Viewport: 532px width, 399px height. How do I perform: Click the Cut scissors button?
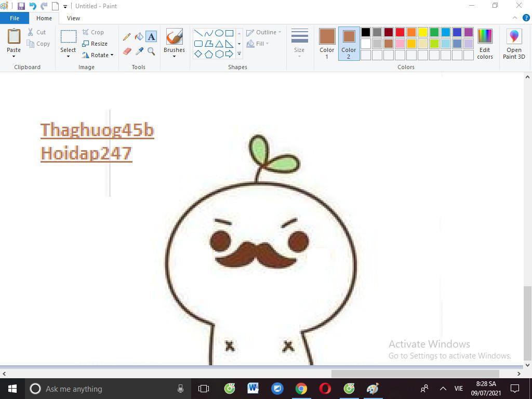37,32
